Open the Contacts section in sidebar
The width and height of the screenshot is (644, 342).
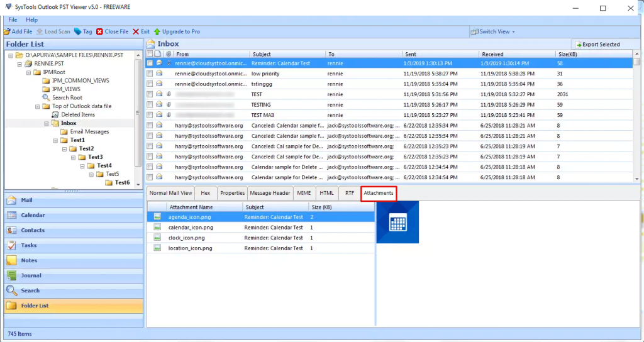pos(74,230)
